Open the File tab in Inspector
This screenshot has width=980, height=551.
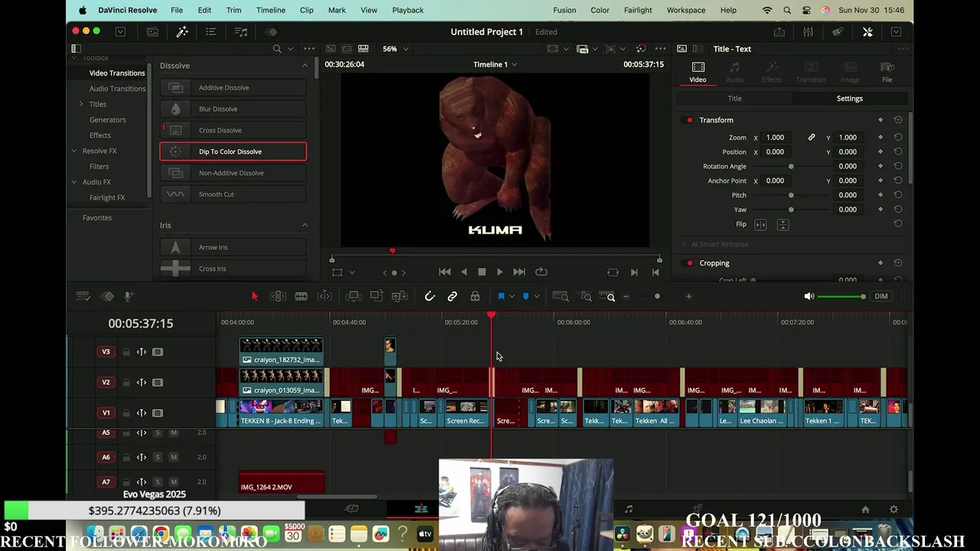(887, 72)
